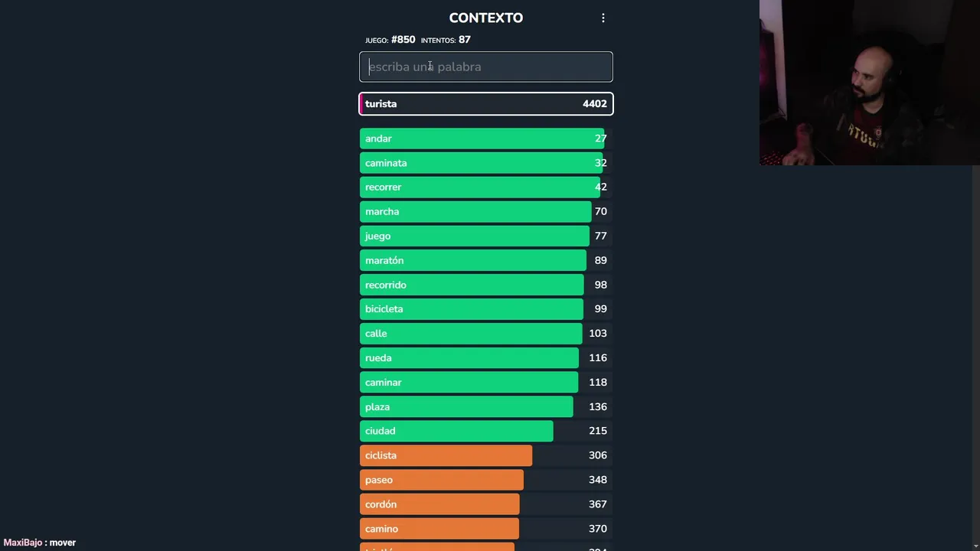This screenshot has width=980, height=551.
Task: Click the word input field
Action: tap(485, 67)
